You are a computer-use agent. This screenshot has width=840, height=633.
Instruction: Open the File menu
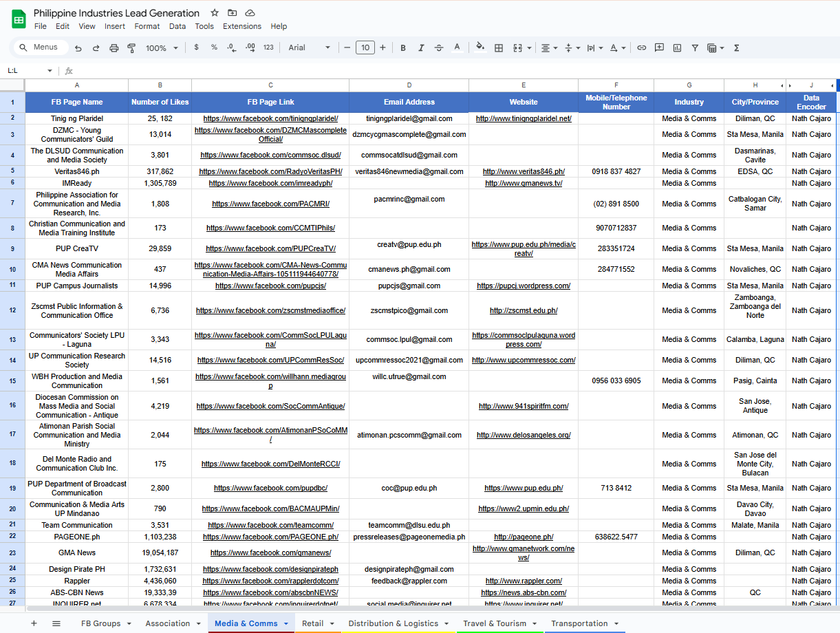tap(41, 26)
